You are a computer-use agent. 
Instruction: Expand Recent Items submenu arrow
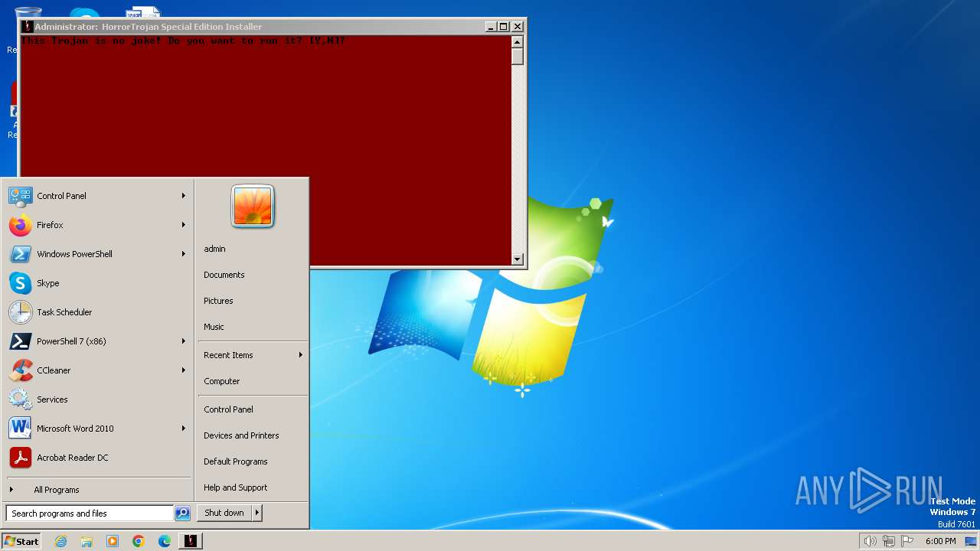[x=301, y=355]
